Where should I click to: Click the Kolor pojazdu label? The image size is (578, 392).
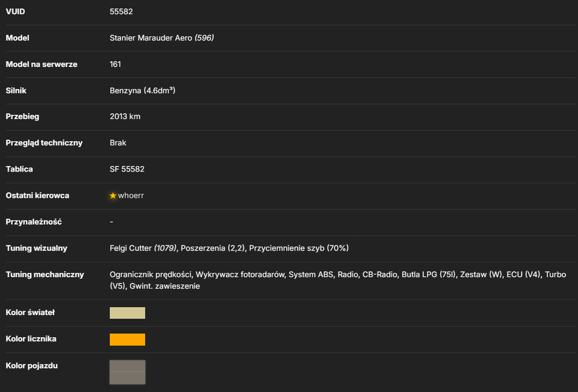[32, 365]
